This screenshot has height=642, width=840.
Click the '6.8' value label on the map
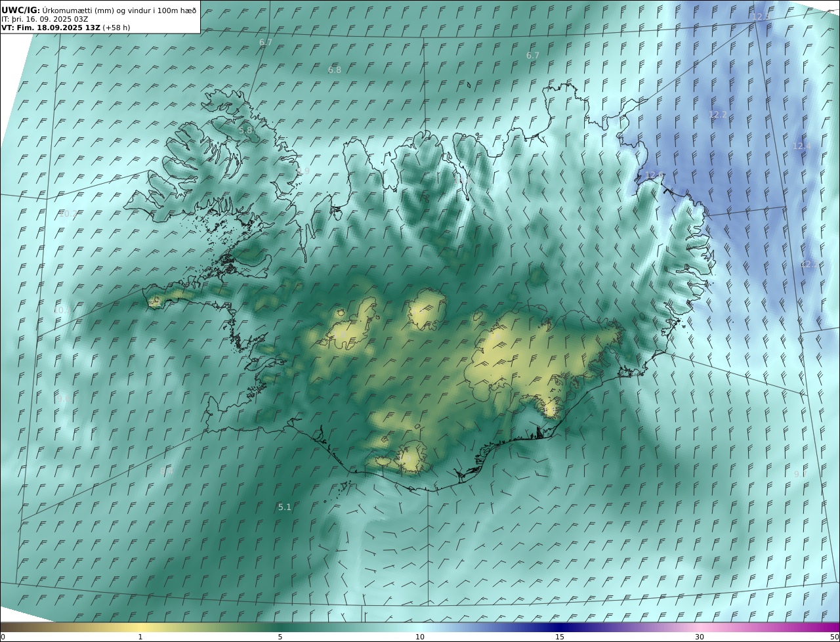(x=335, y=70)
